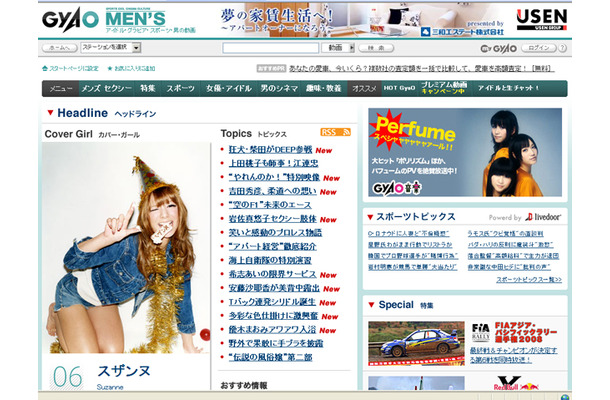Open topic 多彩な色仕掛けに激興奮
Screen dimensions: 610x400
(273, 316)
